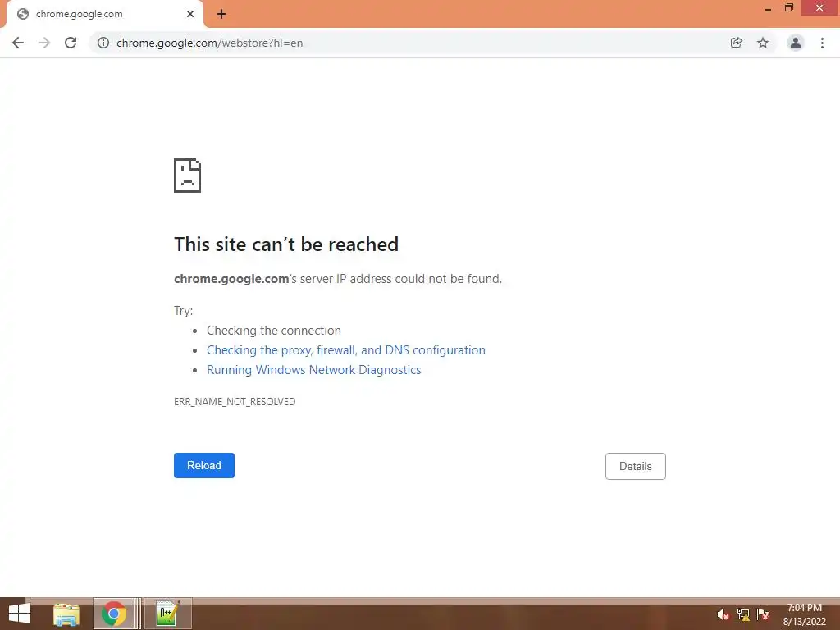This screenshot has width=840, height=630.
Task: Click the sad page error icon
Action: coord(188,176)
